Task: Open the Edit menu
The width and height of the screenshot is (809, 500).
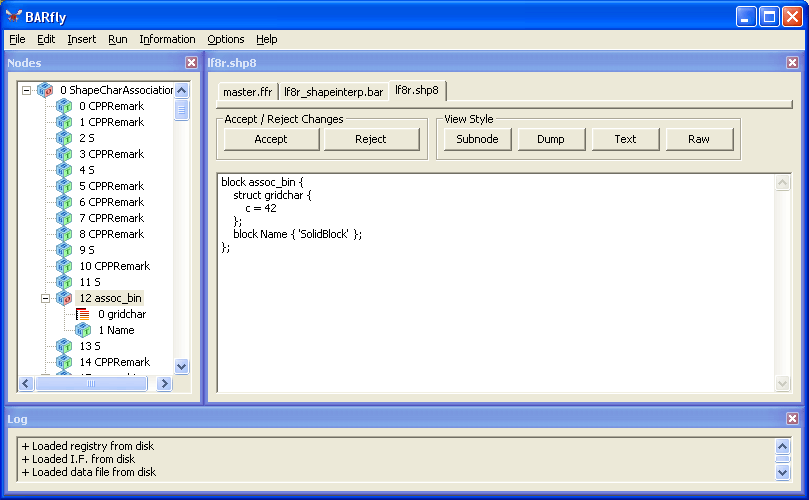Action: click(46, 39)
